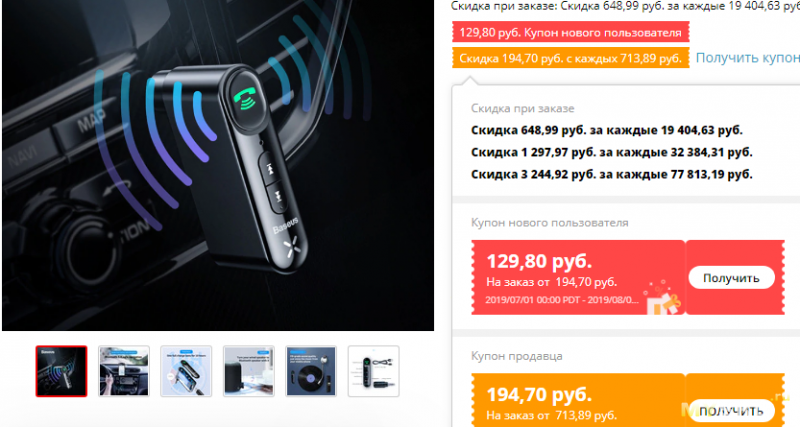
Task: Get the 194,70 руб. seller coupon
Action: coord(731,411)
